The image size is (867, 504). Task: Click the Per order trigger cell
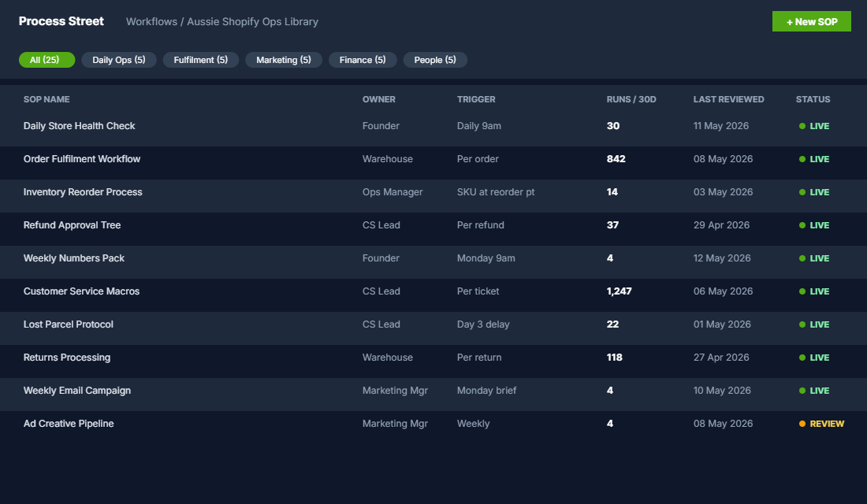pos(478,159)
